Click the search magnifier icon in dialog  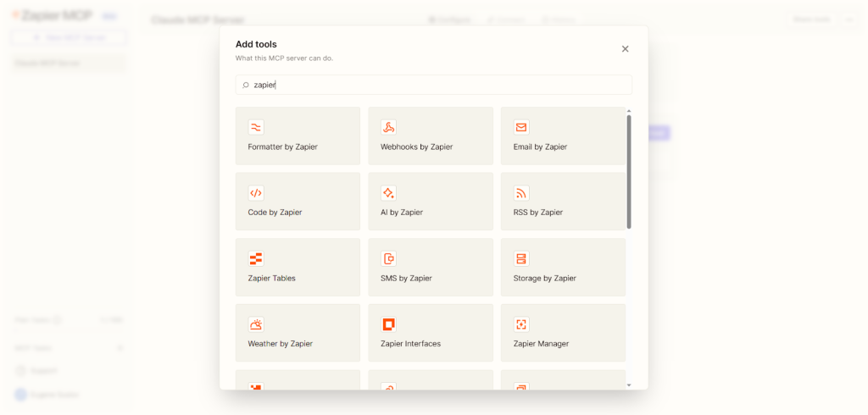[246, 85]
